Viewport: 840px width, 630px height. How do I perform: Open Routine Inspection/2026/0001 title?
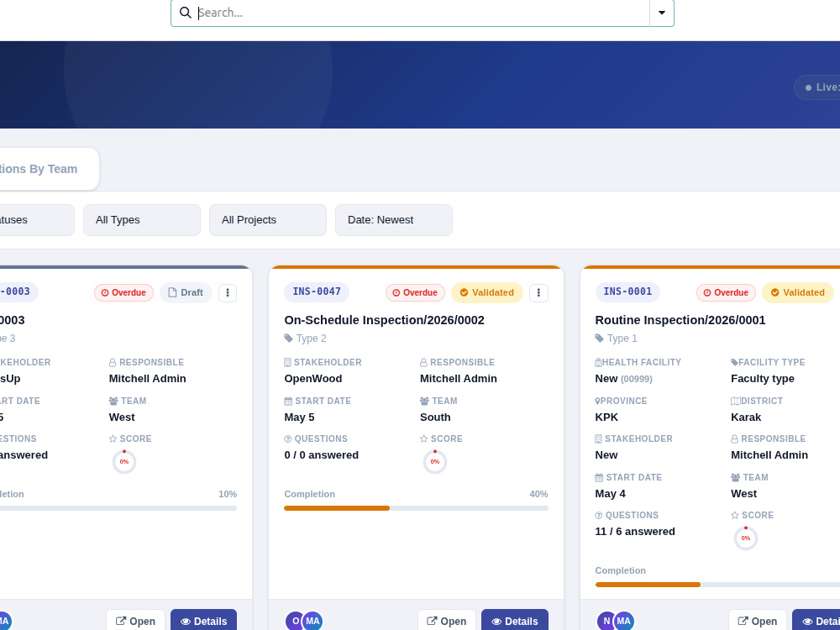point(680,320)
